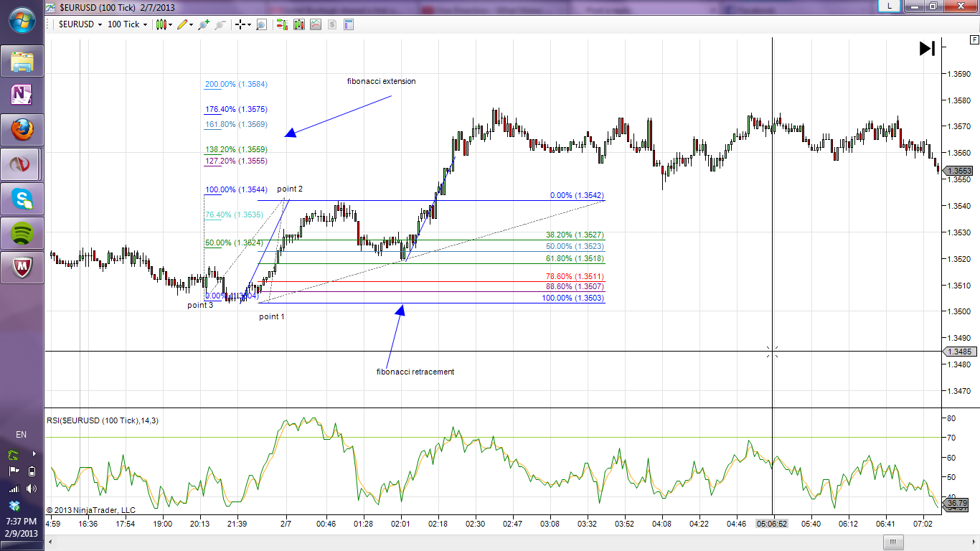The width and height of the screenshot is (980, 551).
Task: Select the fibonacci retracement text label
Action: [x=415, y=372]
